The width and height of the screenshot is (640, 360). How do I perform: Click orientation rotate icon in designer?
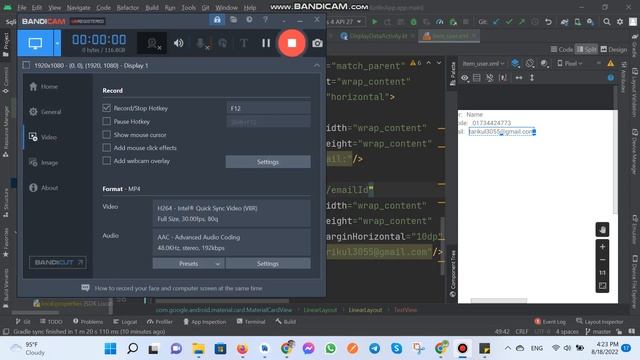(530, 64)
